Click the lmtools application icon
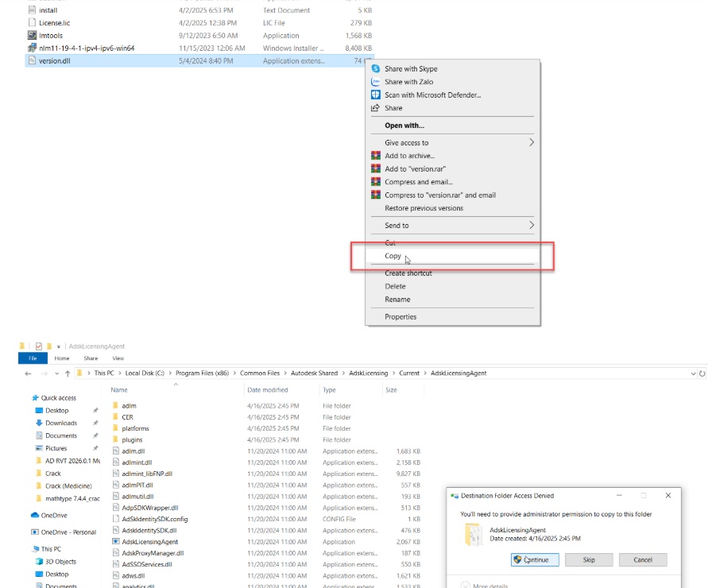 [x=33, y=36]
